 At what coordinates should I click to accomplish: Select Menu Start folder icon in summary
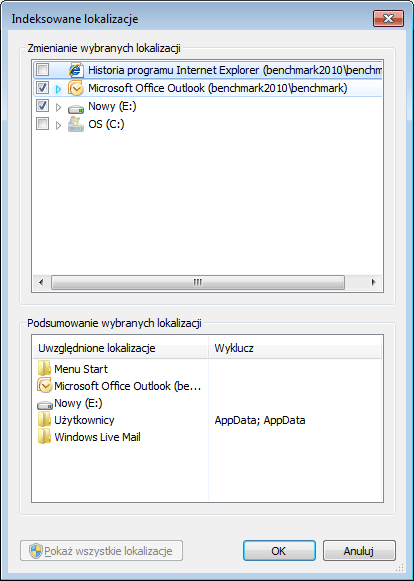point(44,369)
